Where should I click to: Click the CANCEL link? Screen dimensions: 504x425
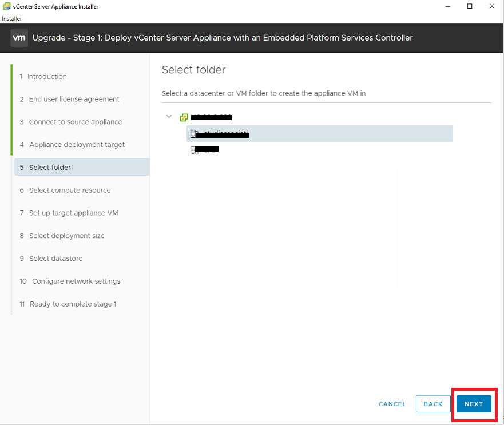(x=392, y=404)
